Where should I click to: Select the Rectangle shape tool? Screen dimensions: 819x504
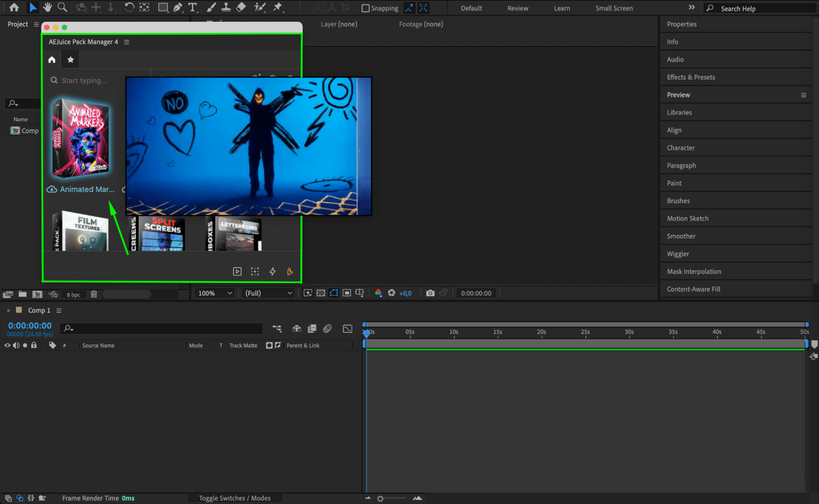pyautogui.click(x=163, y=7)
